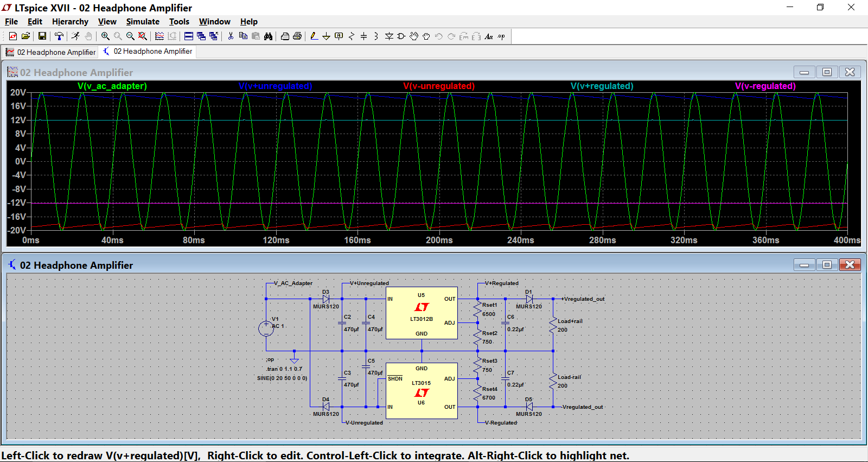Click the SPICE directive .op icon
The height and width of the screenshot is (462, 868).
point(501,36)
